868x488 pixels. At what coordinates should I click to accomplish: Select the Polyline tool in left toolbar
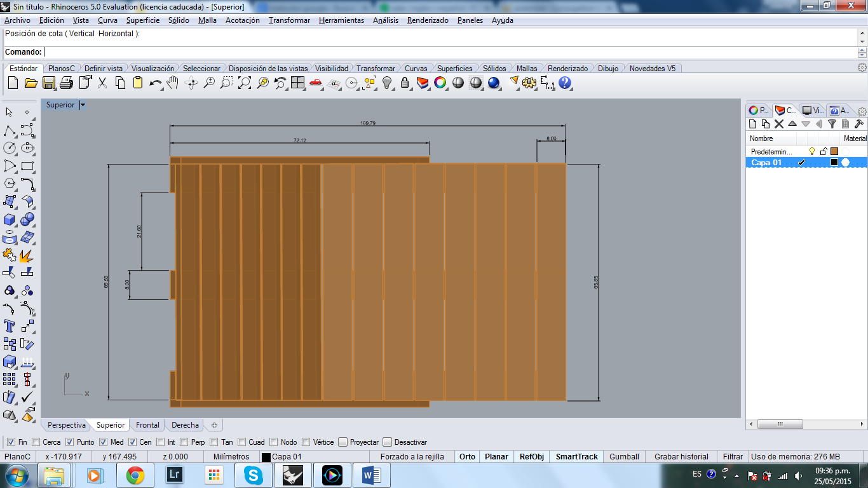pyautogui.click(x=10, y=130)
